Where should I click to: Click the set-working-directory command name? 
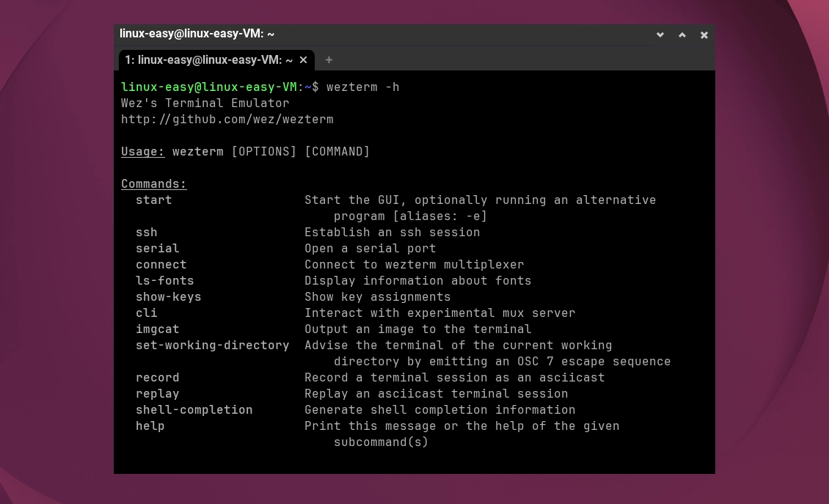213,346
